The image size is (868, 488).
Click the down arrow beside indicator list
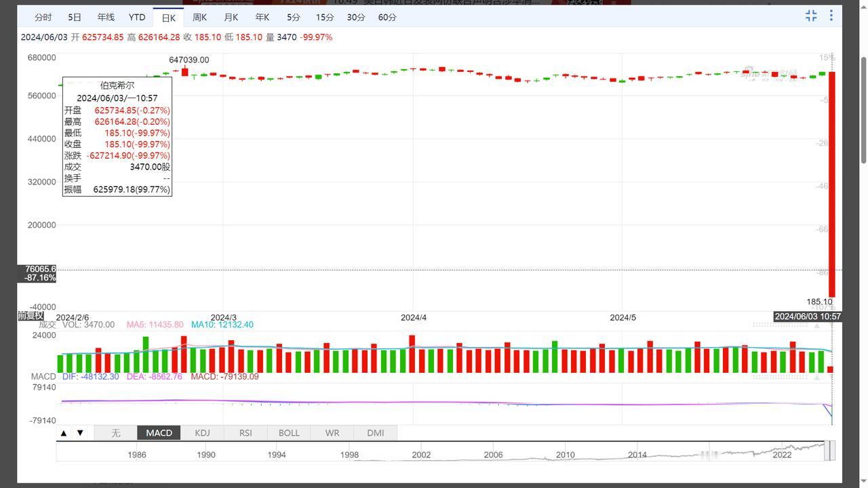click(x=80, y=432)
